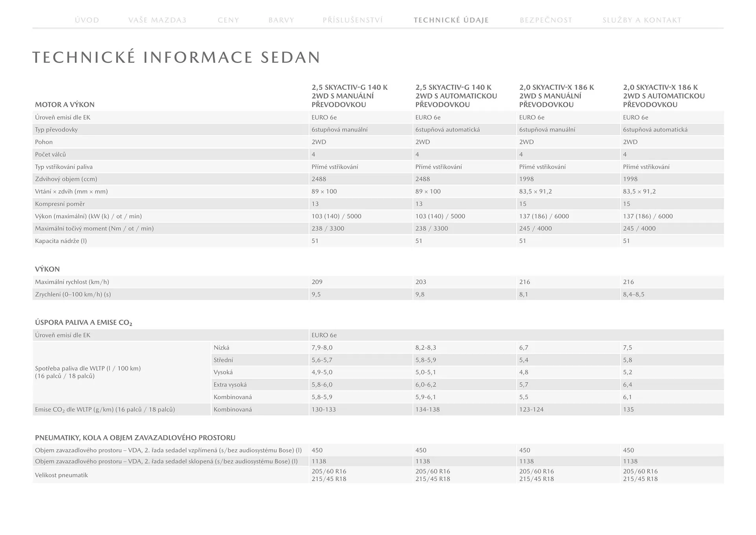Viewport: 756px width, 535px height.
Task: Select the Kapacita nádrže (l) row label
Action: tap(61, 241)
